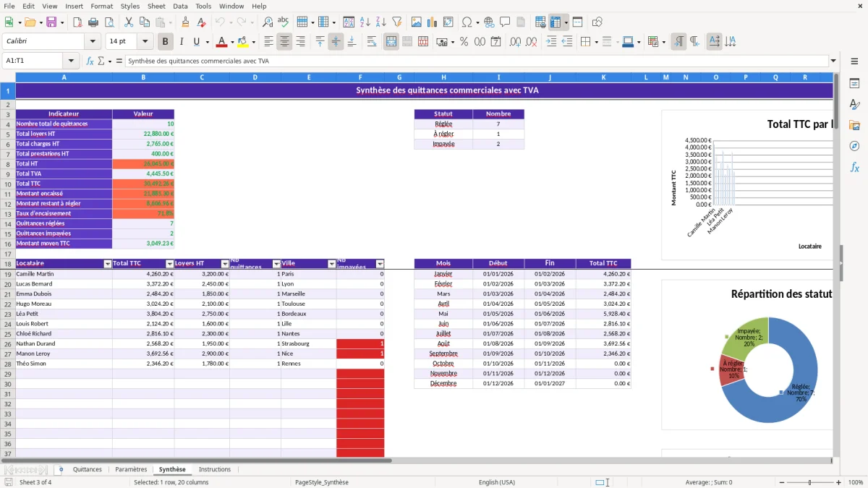Open the Locataire column filter dropdown
The height and width of the screenshot is (488, 868).
[108, 264]
